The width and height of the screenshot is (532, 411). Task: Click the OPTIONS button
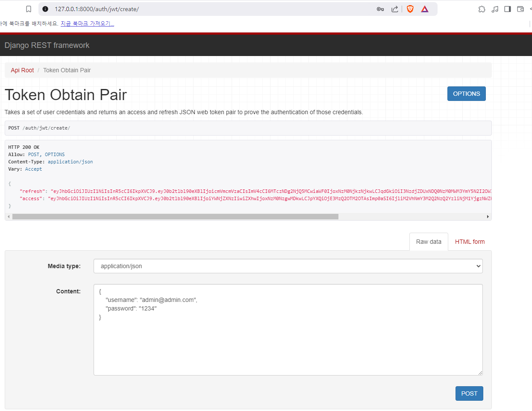pyautogui.click(x=467, y=94)
